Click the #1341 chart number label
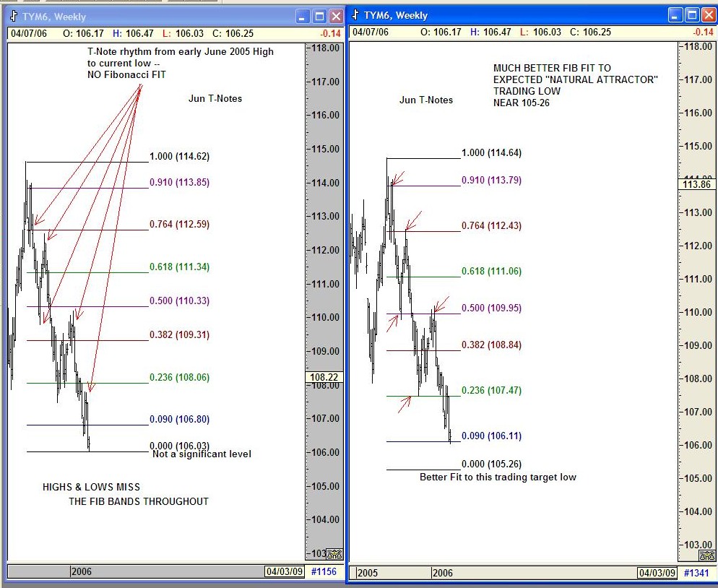 (696, 573)
